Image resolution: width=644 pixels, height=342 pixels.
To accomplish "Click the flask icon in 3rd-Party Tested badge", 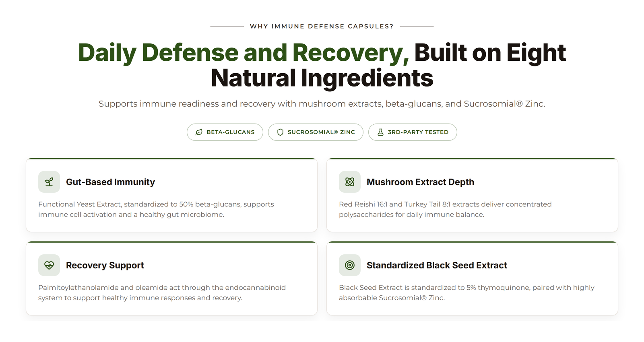I will (x=380, y=132).
